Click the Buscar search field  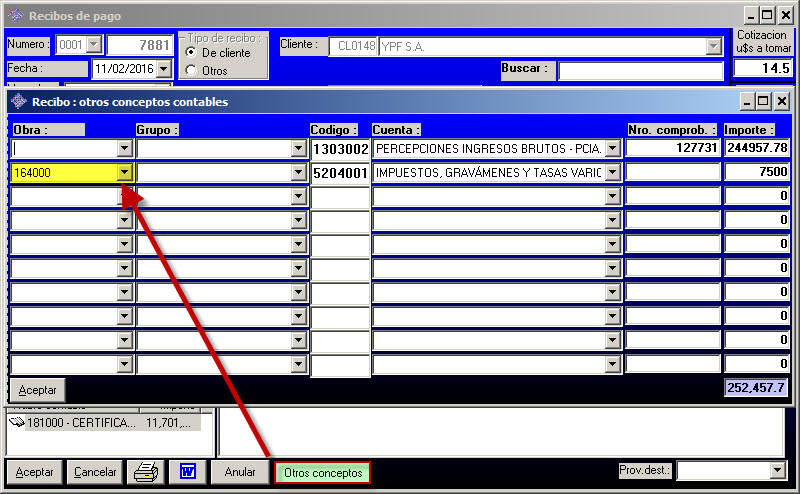click(x=640, y=71)
